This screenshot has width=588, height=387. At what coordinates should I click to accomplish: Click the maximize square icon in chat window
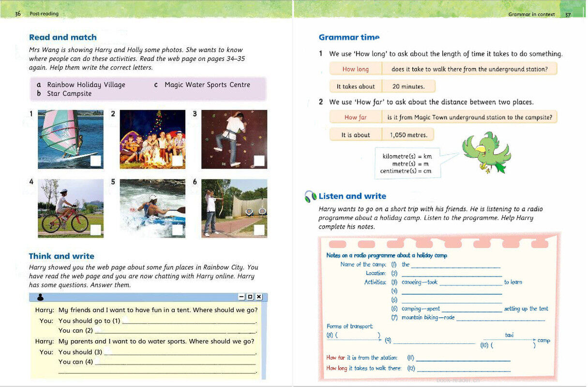click(250, 297)
